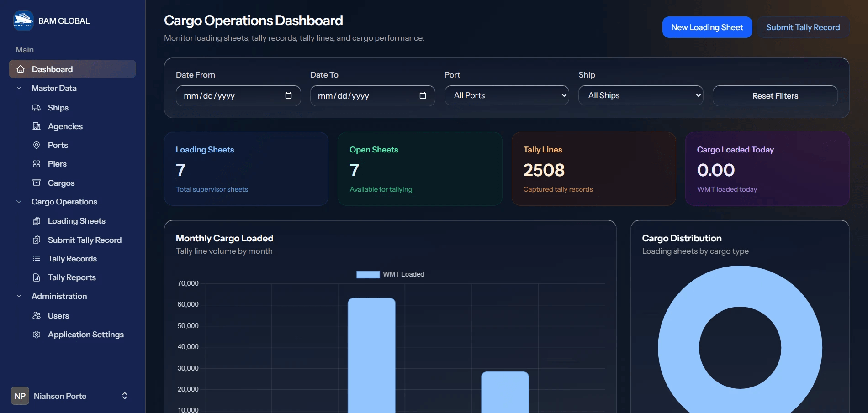
Task: Click the NP user avatar
Action: [20, 396]
